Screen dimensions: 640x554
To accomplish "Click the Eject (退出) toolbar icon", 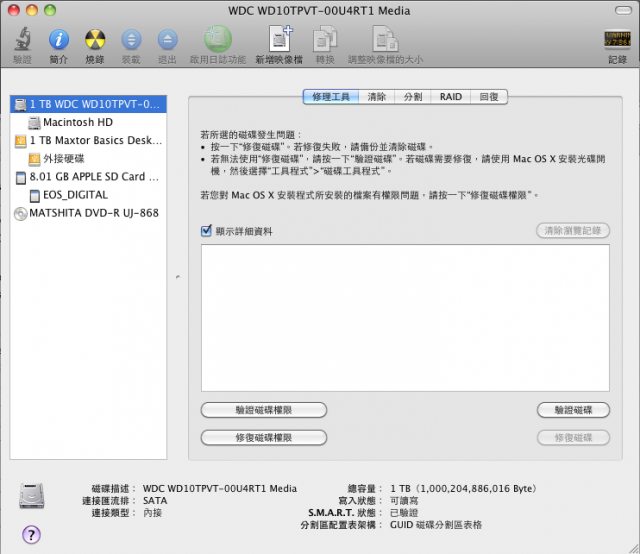I will coord(167,40).
